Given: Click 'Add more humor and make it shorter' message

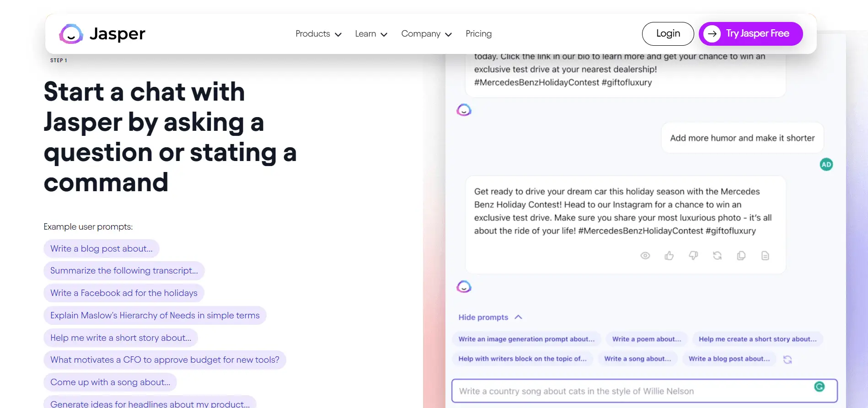Looking at the screenshot, I should [742, 138].
